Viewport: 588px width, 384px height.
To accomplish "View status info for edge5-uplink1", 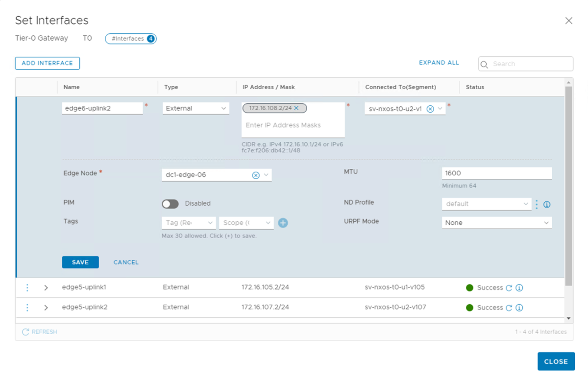I will pos(519,288).
